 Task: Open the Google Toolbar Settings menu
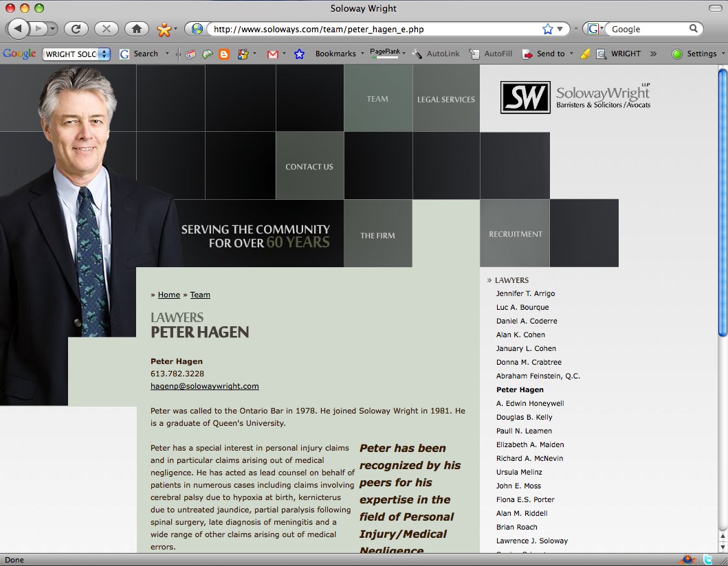[698, 54]
